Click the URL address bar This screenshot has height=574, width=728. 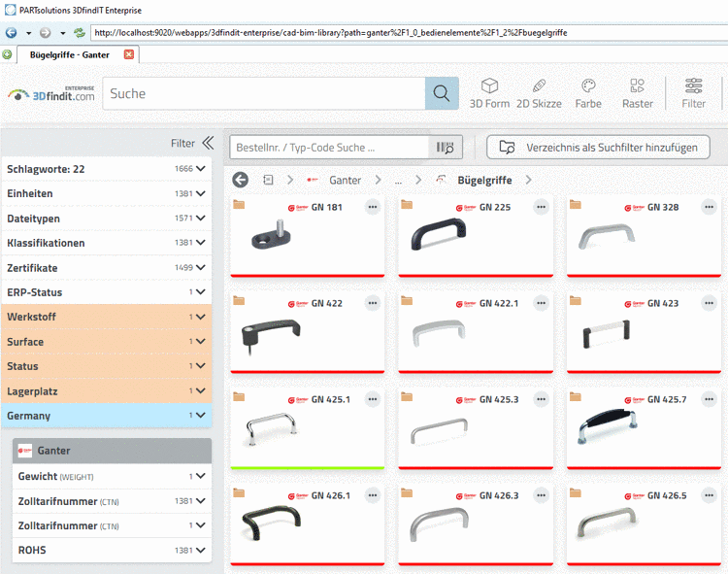click(x=409, y=32)
